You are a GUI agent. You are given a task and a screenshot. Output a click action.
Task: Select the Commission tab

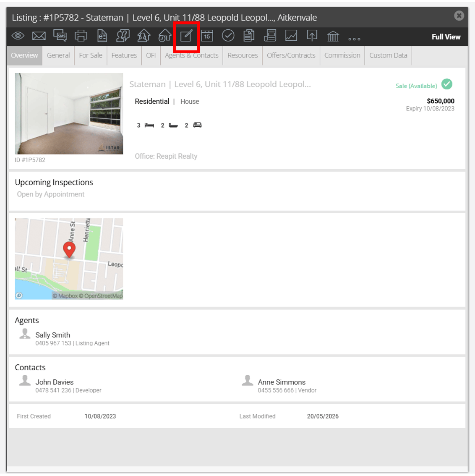pyautogui.click(x=342, y=55)
